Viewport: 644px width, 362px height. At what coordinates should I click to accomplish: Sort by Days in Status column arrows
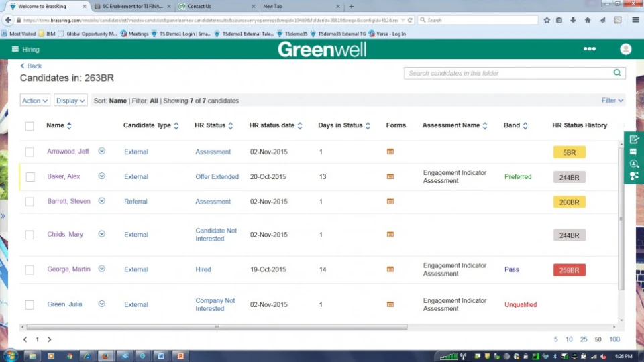click(x=368, y=125)
